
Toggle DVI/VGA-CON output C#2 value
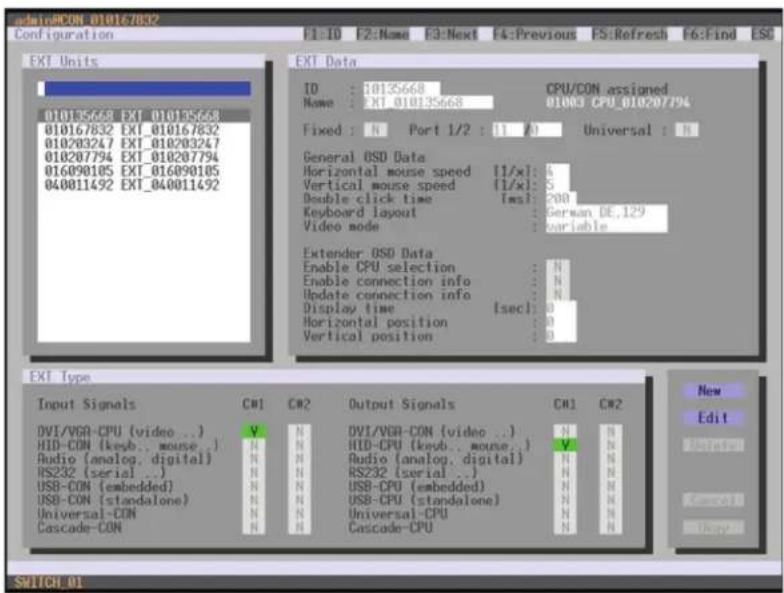tap(610, 431)
